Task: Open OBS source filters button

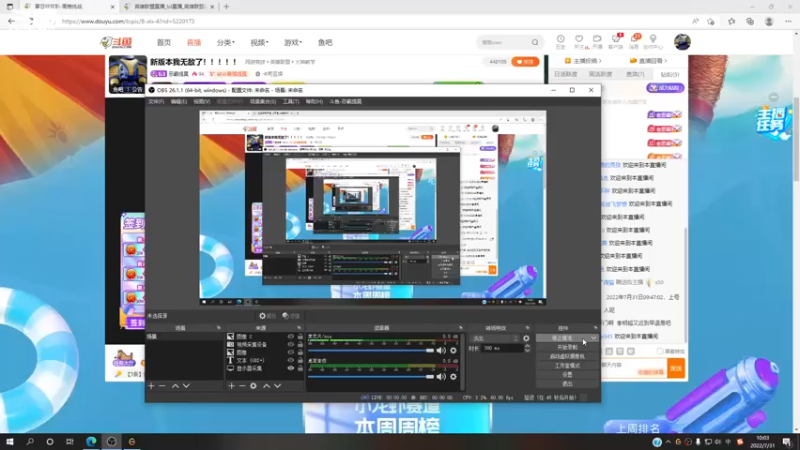Action: 291,316
